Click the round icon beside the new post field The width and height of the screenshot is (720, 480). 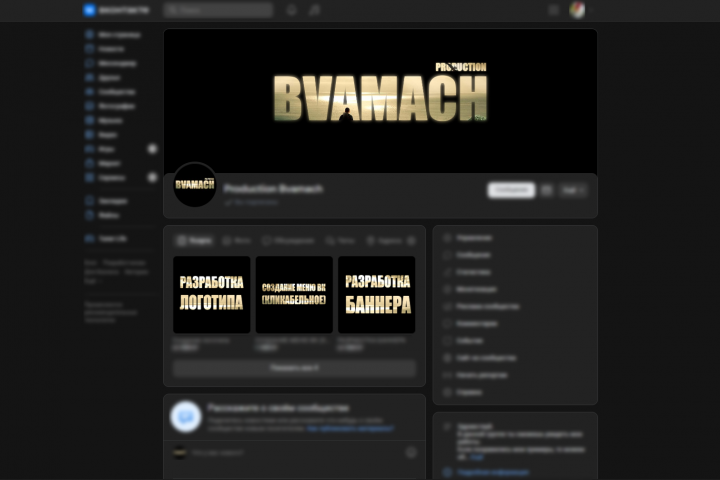click(x=411, y=452)
